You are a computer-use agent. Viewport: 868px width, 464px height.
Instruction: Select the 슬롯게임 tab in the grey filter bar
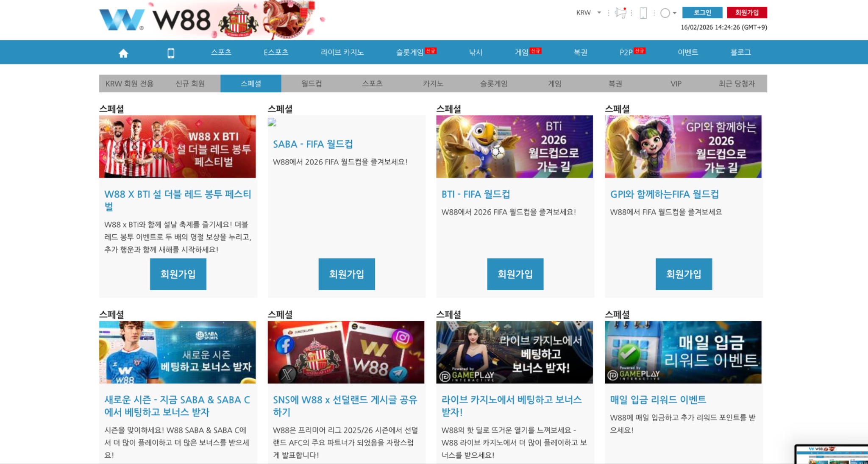493,83
